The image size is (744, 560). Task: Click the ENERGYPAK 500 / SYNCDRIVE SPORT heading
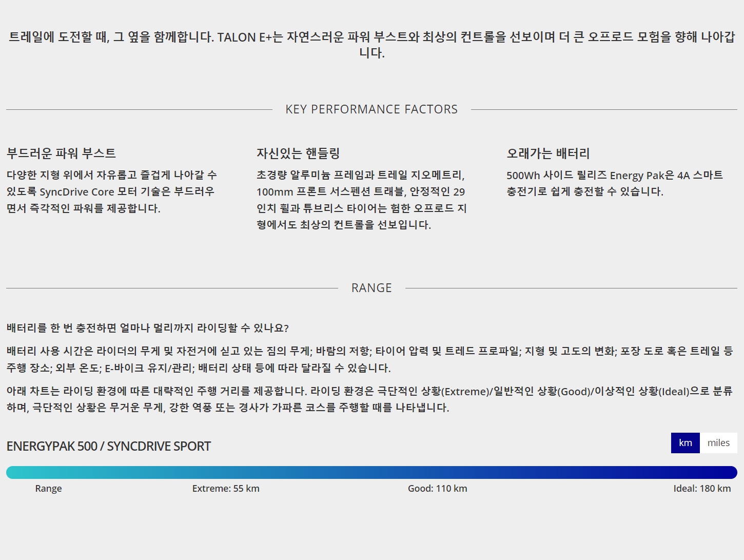(x=109, y=446)
